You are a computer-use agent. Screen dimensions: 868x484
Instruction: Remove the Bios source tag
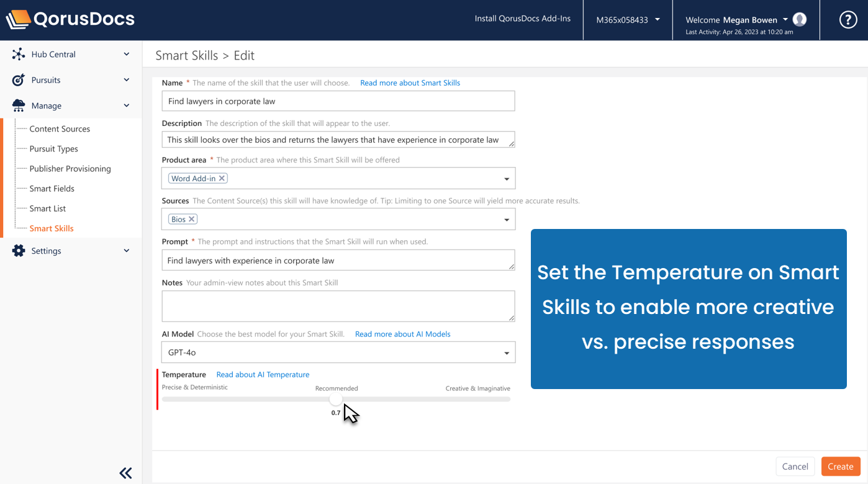coord(192,219)
